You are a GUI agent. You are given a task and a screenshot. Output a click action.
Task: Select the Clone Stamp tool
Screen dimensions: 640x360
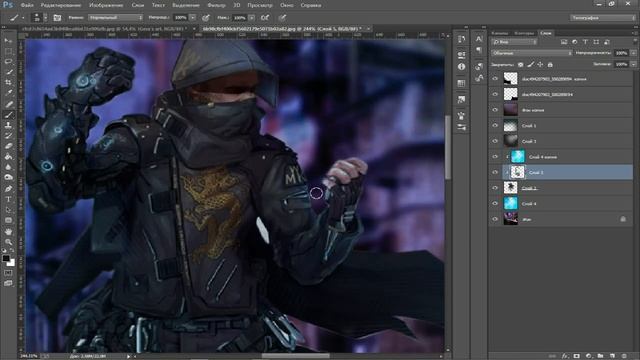pyautogui.click(x=8, y=125)
